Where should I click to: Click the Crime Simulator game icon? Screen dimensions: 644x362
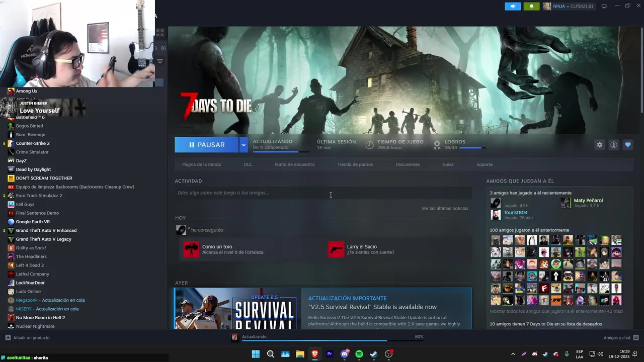click(11, 152)
